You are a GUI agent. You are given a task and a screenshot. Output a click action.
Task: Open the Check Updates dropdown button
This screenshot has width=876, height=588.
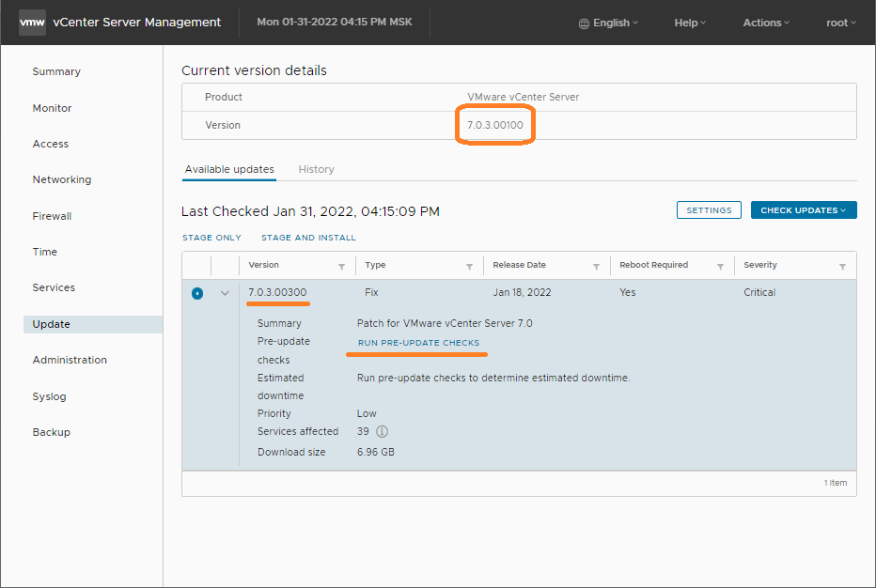pyautogui.click(x=804, y=210)
